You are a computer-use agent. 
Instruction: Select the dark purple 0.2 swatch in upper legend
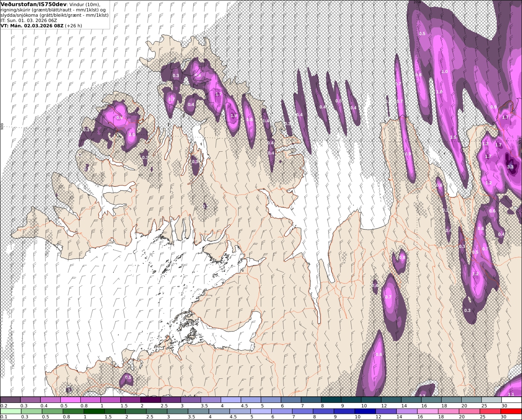tap(10, 400)
